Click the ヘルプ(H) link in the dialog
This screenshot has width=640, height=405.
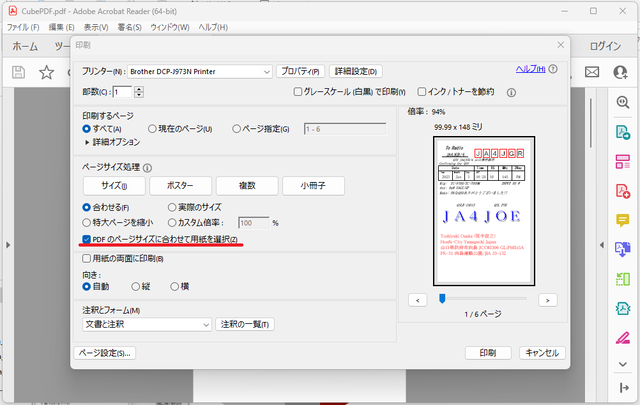(530, 69)
